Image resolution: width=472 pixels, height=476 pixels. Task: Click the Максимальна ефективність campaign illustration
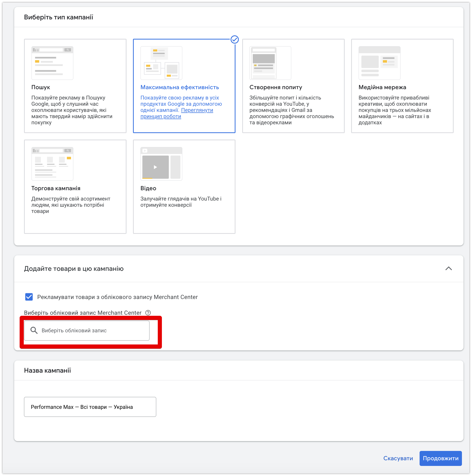point(161,63)
